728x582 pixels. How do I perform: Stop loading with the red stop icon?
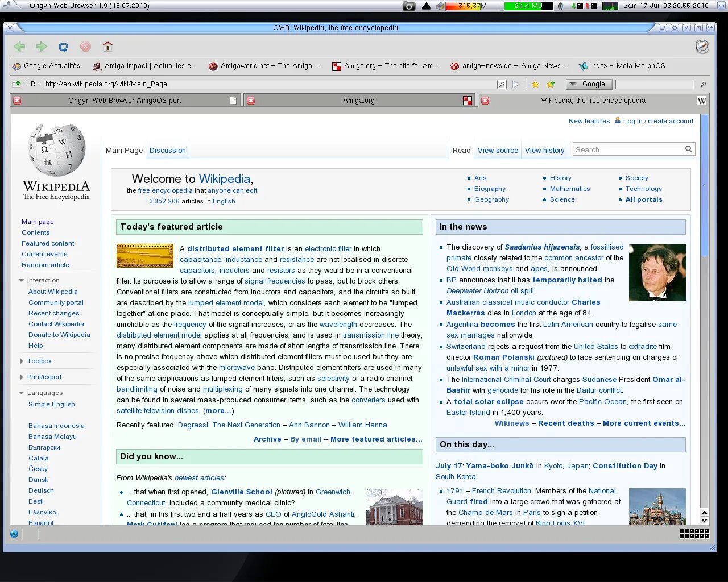coord(85,47)
